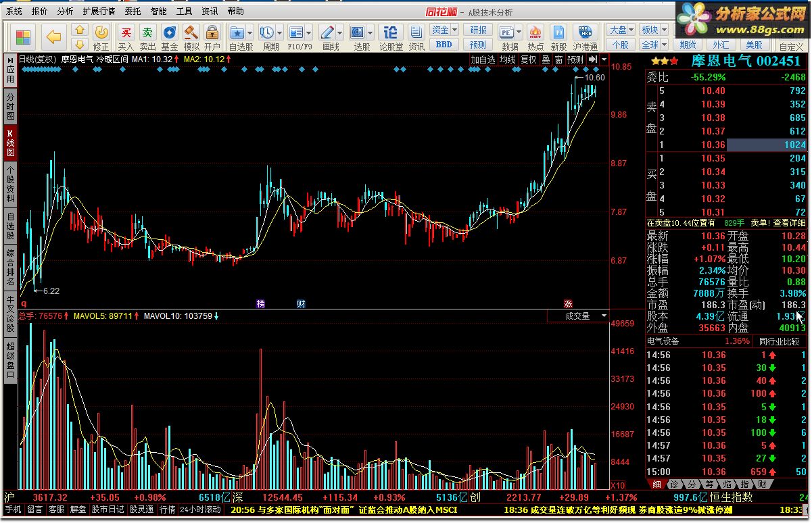
Task: Expand the 资金 dropdown
Action: pos(454,30)
